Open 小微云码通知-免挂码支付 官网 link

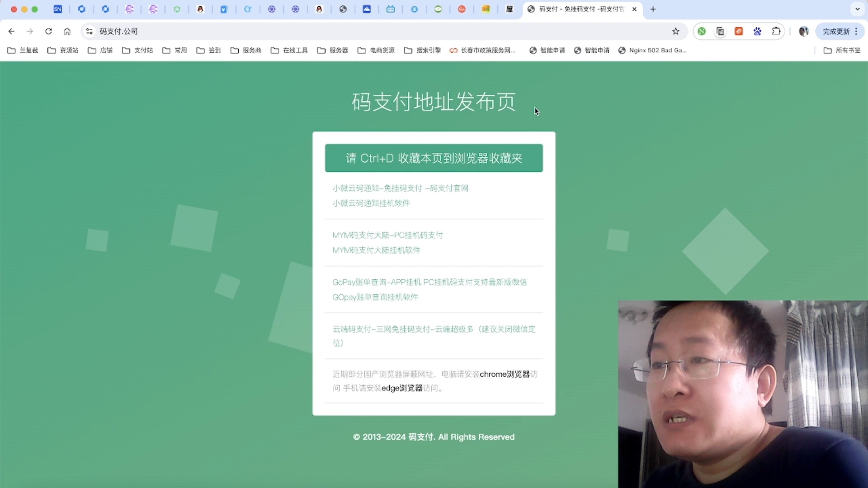(400, 188)
